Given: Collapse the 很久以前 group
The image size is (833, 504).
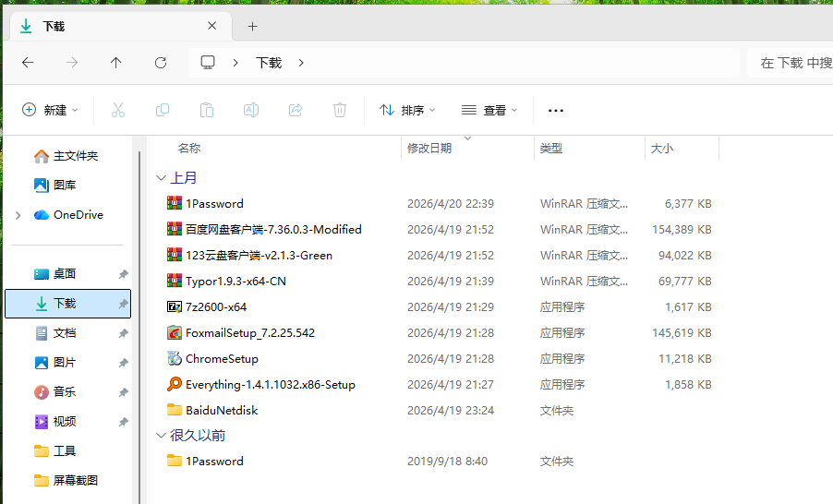Looking at the screenshot, I should click(x=161, y=436).
